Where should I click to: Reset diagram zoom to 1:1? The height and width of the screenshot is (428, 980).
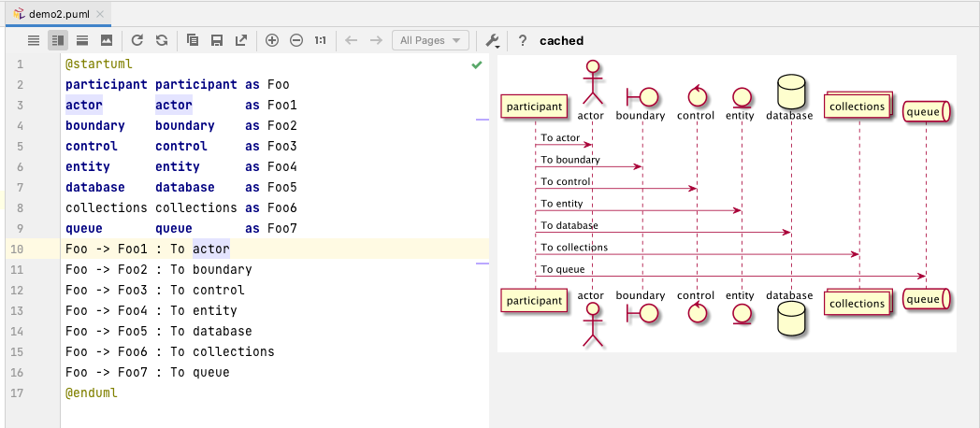(x=320, y=40)
